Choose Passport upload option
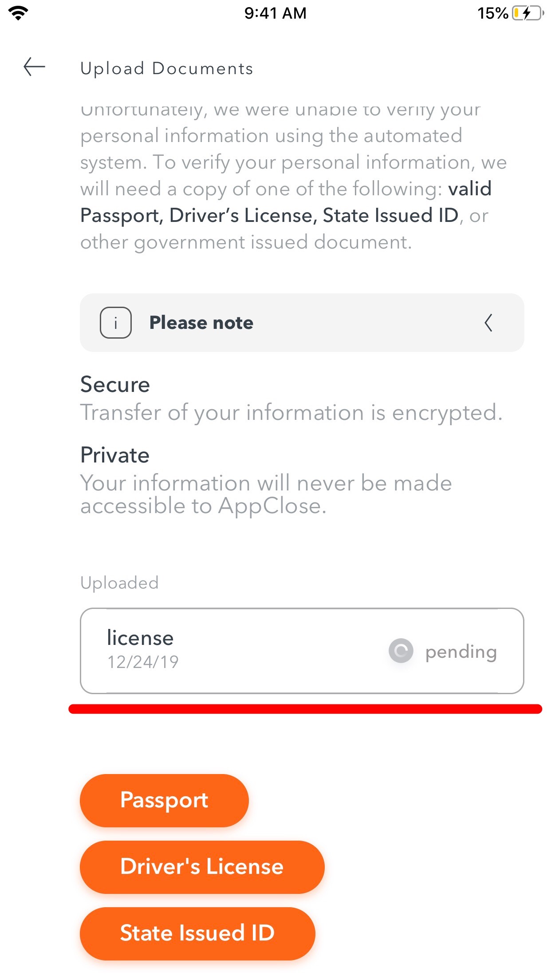The image size is (551, 980). tap(164, 800)
